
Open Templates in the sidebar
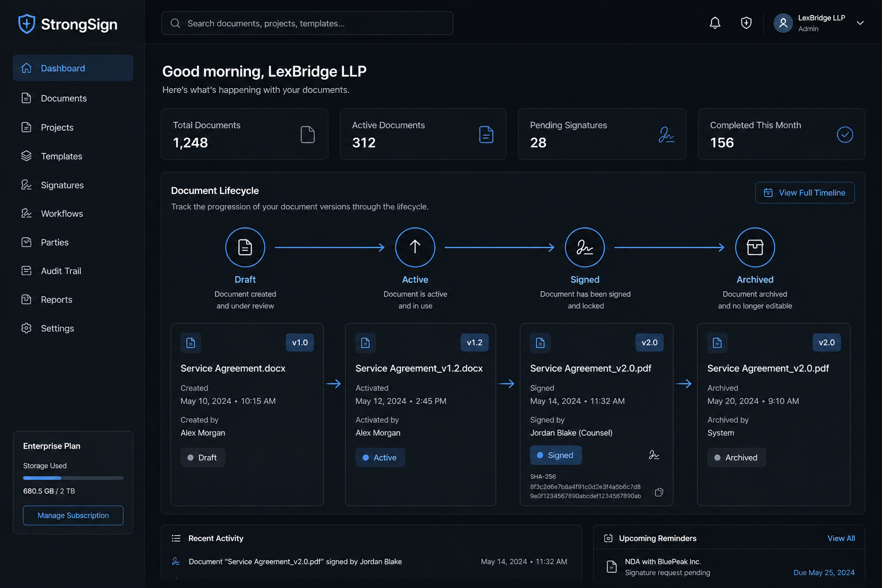73,156
